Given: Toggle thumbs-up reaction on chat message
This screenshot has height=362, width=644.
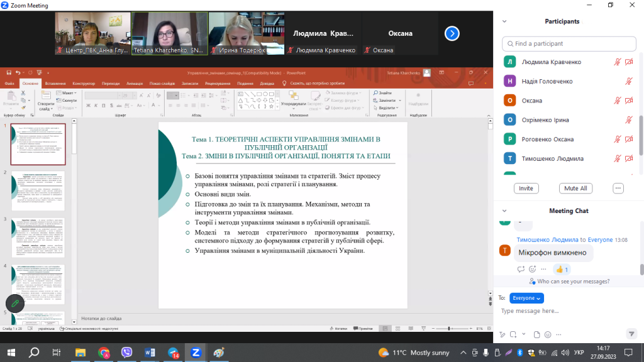Looking at the screenshot, I should click(x=562, y=269).
